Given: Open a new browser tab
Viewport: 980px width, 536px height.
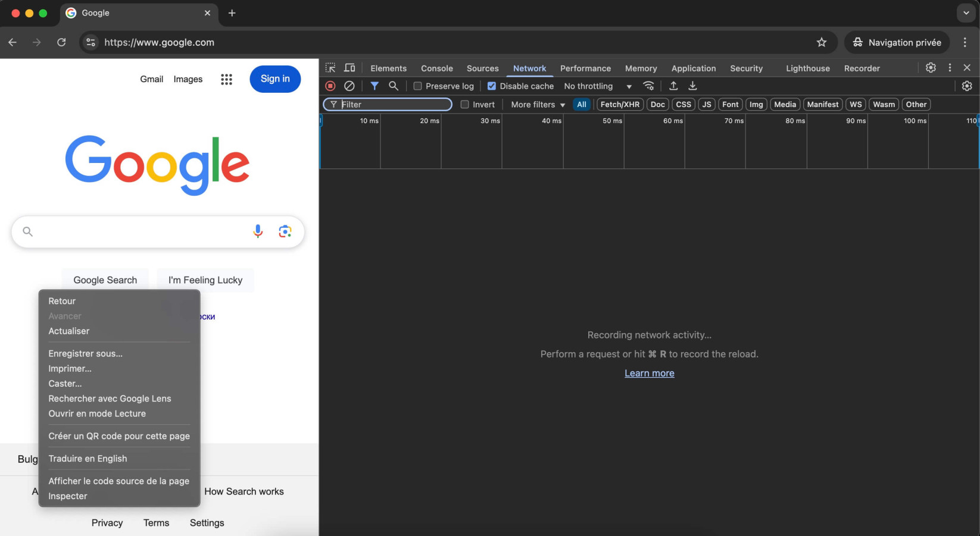Looking at the screenshot, I should point(232,13).
